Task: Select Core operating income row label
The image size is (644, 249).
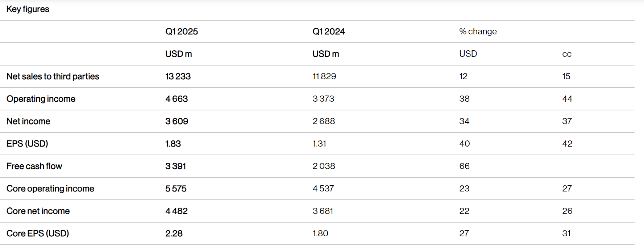Action: click(50, 189)
